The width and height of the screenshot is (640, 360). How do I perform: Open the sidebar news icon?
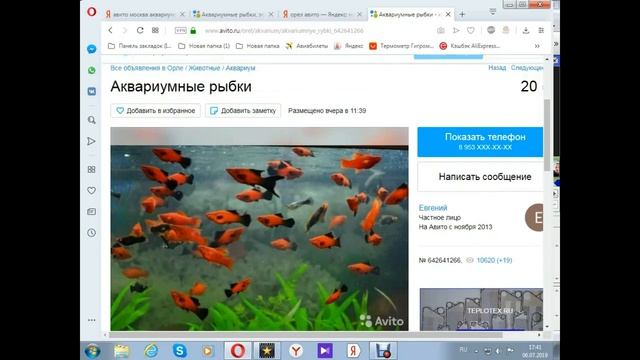click(x=91, y=211)
